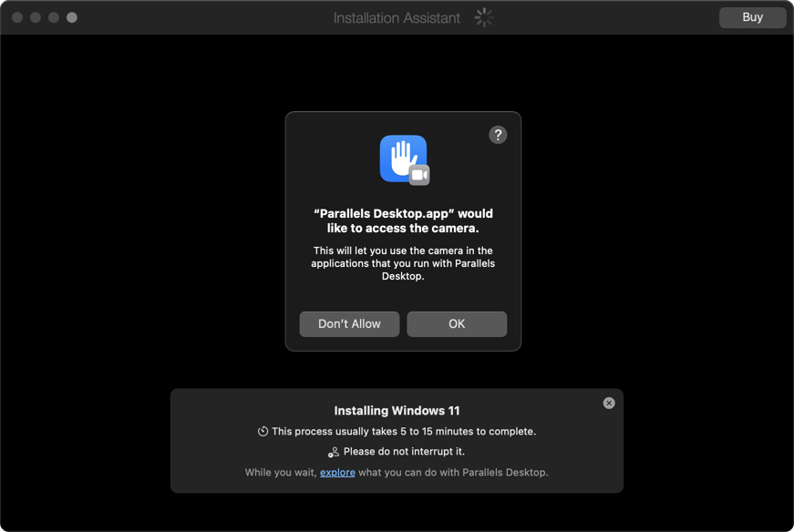Click the Installation Assistant window title
Image resolution: width=794 pixels, height=532 pixels.
[x=397, y=17]
